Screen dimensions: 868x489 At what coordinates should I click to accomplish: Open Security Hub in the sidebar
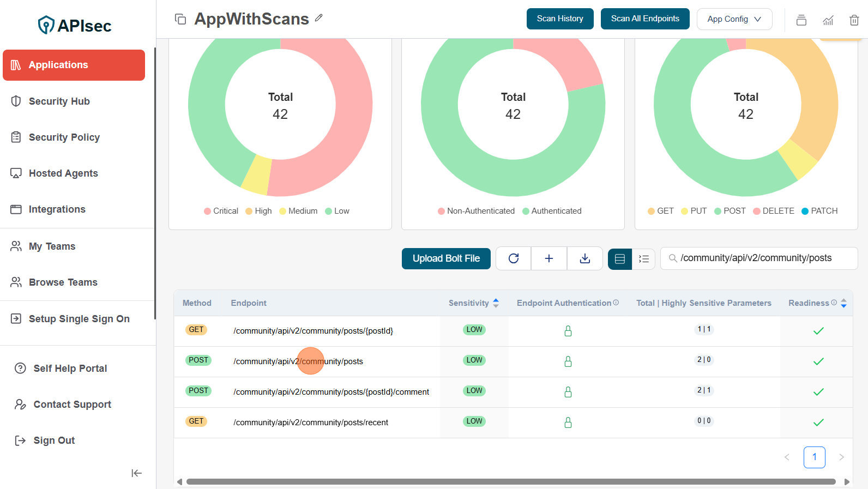(59, 101)
